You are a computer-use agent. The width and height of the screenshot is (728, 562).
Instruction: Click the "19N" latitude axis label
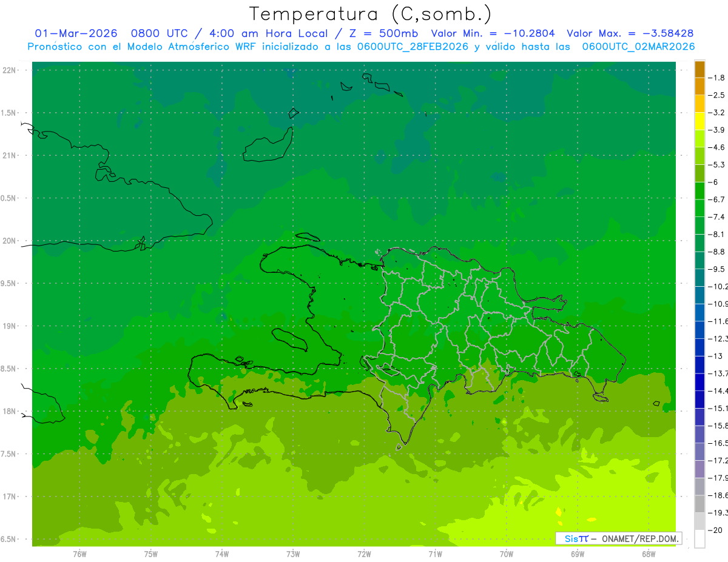(x=9, y=326)
